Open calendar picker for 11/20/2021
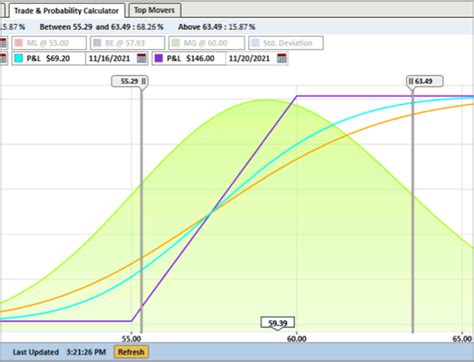The height and width of the screenshot is (362, 474). (x=282, y=58)
